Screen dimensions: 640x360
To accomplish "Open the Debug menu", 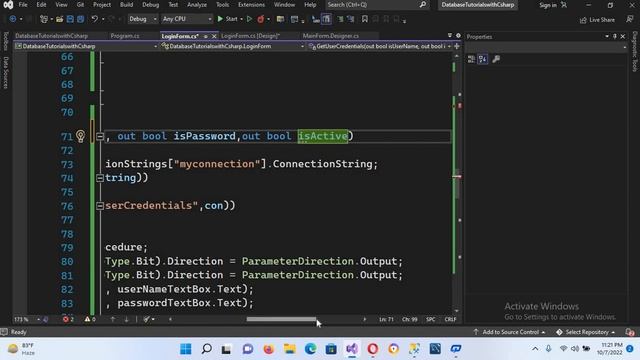I will pos(150,4).
